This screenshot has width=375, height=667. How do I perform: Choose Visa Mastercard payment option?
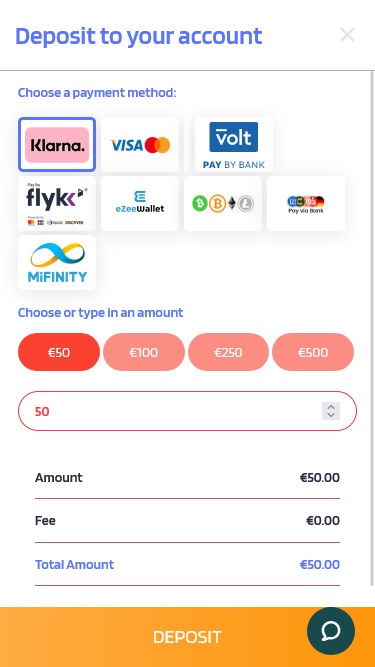(x=140, y=145)
